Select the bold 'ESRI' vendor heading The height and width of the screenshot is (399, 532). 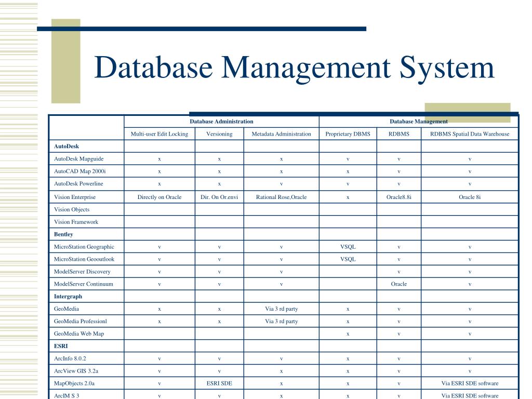[x=61, y=346]
